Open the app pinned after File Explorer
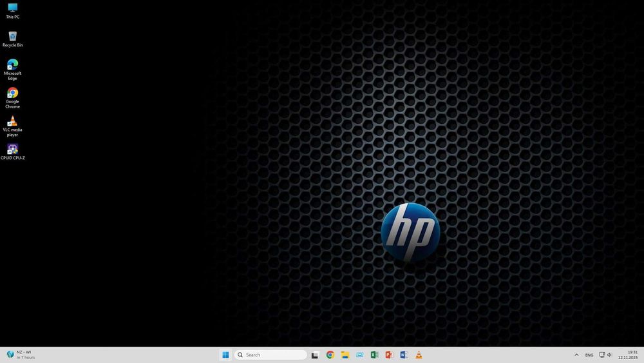The height and width of the screenshot is (363, 644). pos(360,355)
